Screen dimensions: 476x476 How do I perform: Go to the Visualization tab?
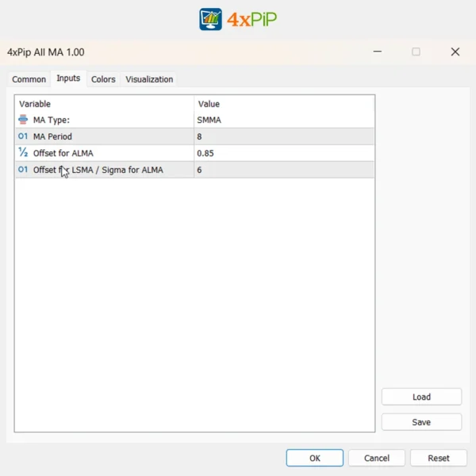(149, 79)
